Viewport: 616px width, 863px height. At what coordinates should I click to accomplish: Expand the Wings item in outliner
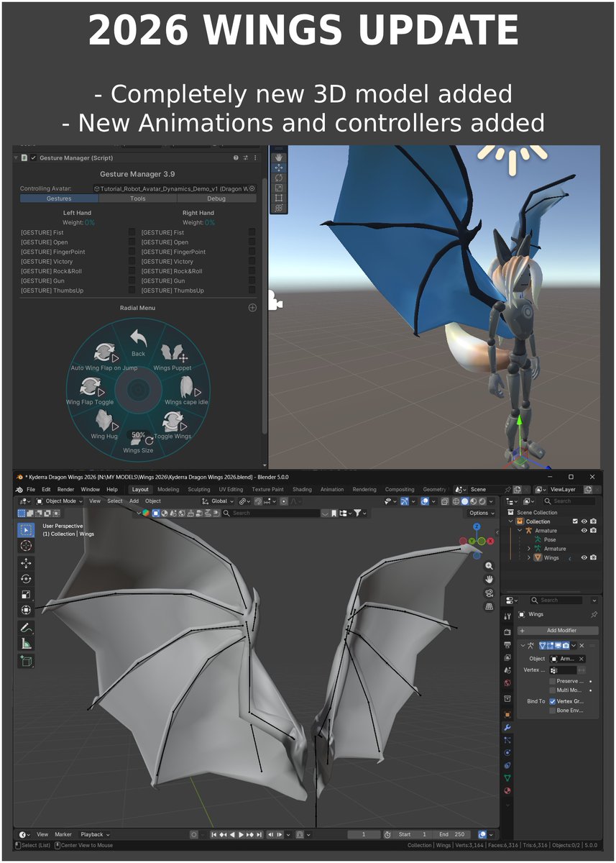click(x=528, y=558)
